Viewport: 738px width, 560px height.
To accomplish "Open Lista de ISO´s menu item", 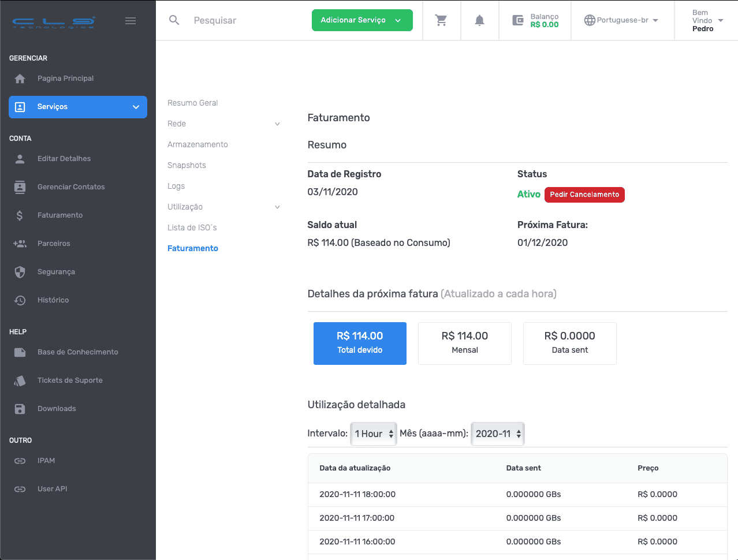I will [192, 227].
